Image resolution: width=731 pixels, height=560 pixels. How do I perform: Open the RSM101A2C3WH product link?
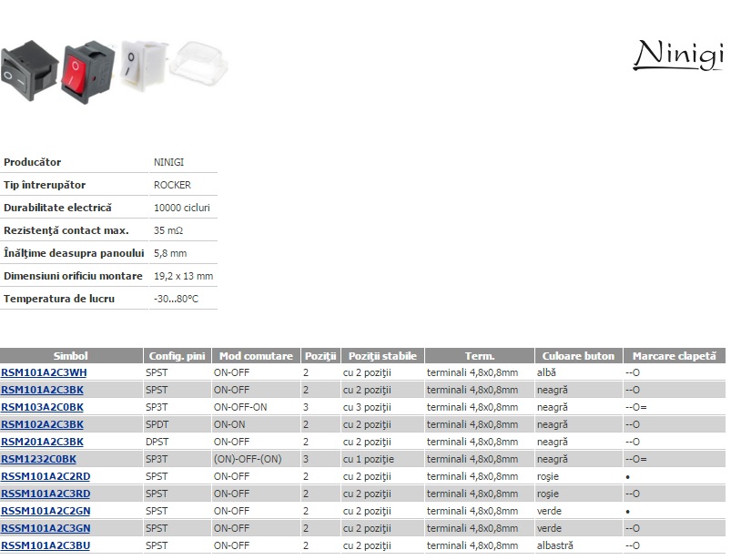[44, 372]
